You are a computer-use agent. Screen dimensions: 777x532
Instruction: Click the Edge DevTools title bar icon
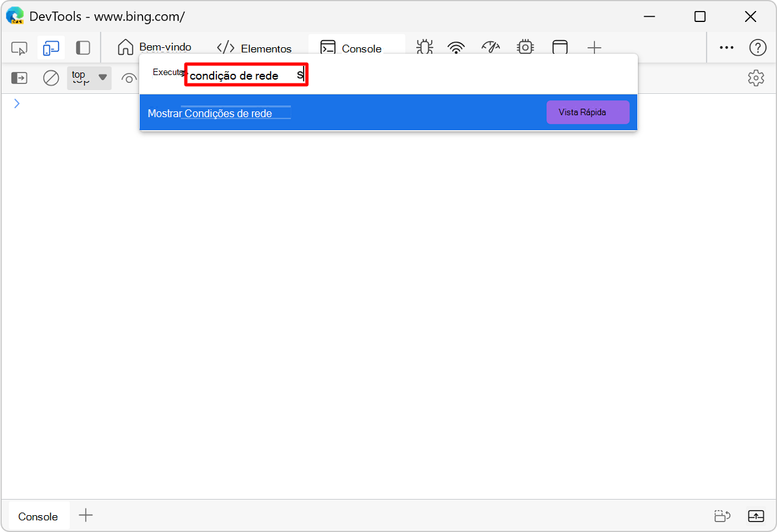point(15,16)
